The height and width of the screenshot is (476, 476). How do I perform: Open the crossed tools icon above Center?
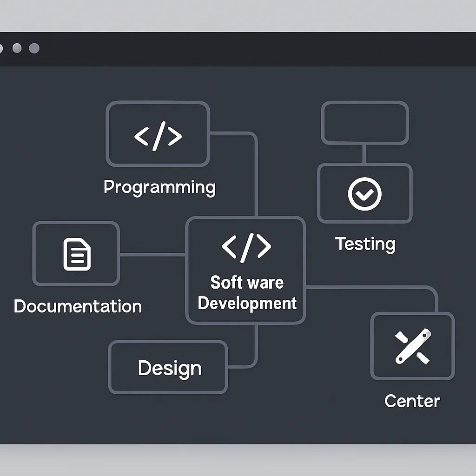pyautogui.click(x=413, y=346)
